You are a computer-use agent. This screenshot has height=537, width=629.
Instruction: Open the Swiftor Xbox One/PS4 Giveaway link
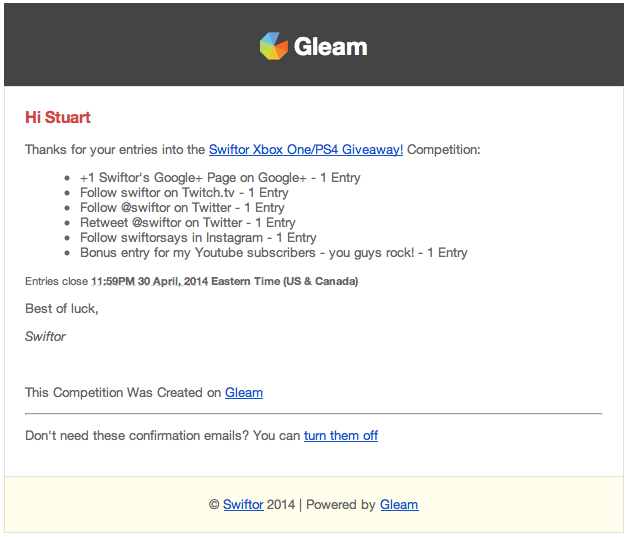click(306, 150)
